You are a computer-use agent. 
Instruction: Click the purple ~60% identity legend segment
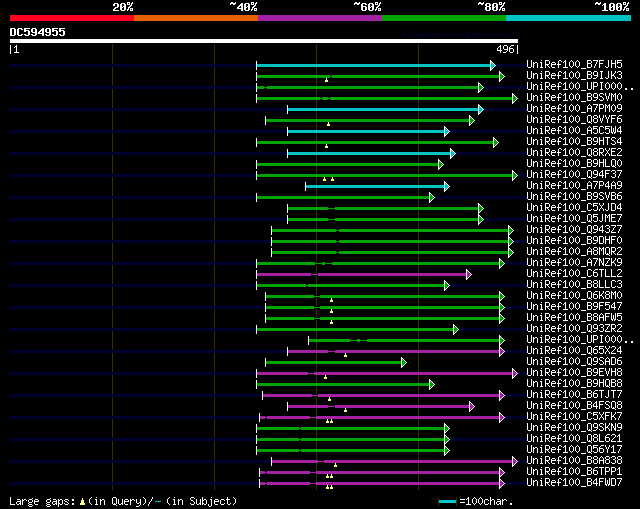[320, 18]
